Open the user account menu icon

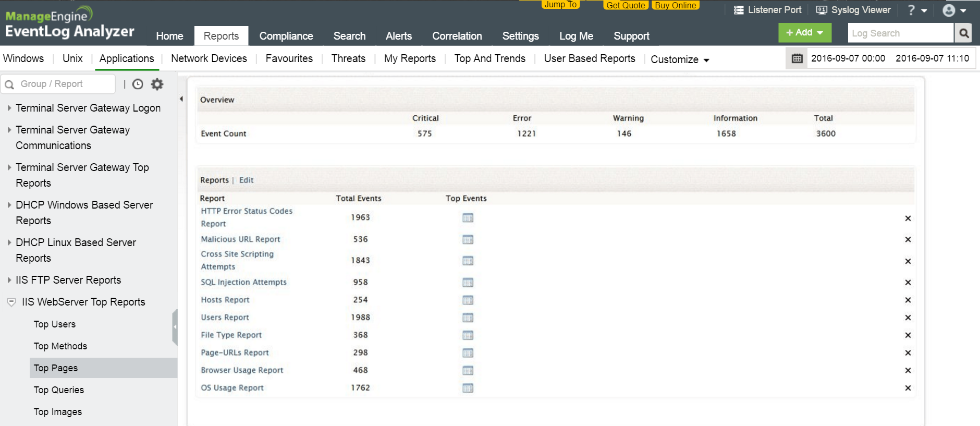point(954,10)
